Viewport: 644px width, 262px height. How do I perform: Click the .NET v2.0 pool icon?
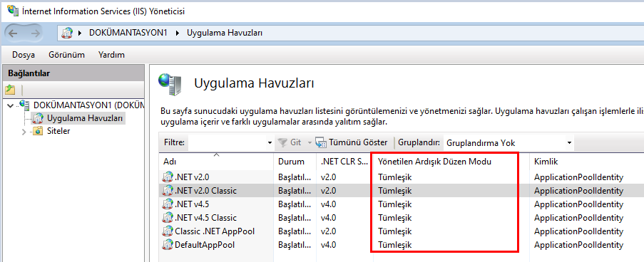pyautogui.click(x=168, y=177)
